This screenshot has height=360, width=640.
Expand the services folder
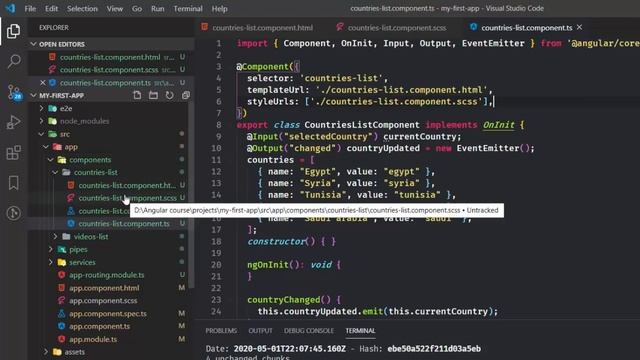pos(51,262)
